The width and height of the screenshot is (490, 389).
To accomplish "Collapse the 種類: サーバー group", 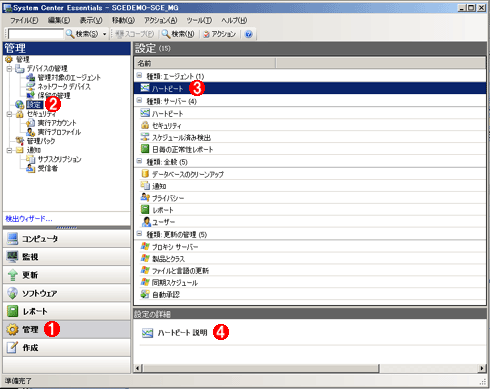I will [x=139, y=101].
